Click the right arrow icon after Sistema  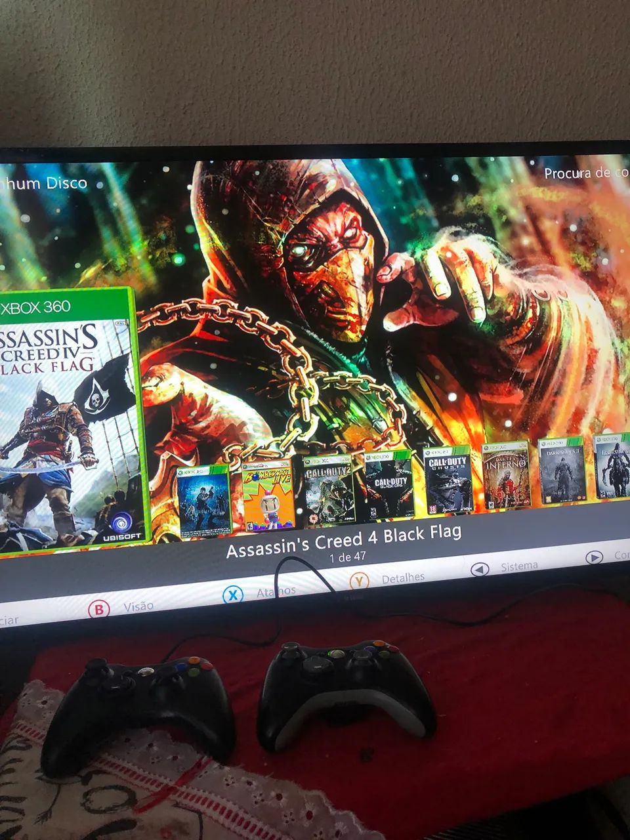[594, 558]
